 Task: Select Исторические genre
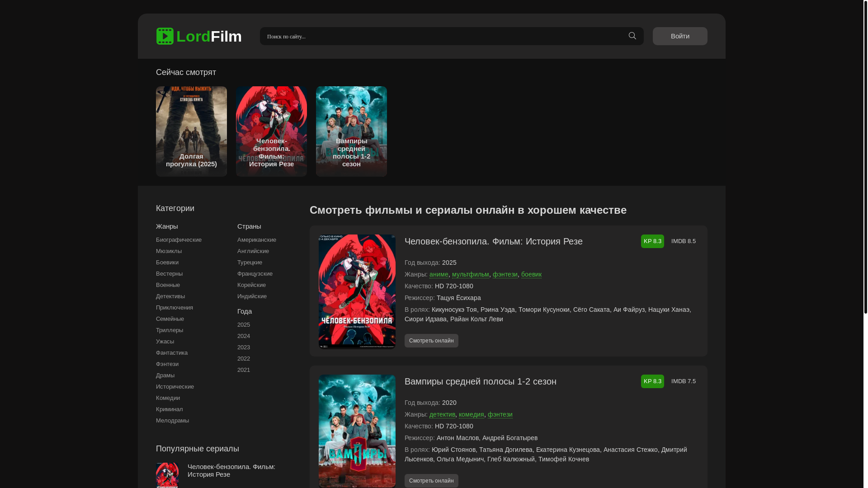coord(175,387)
